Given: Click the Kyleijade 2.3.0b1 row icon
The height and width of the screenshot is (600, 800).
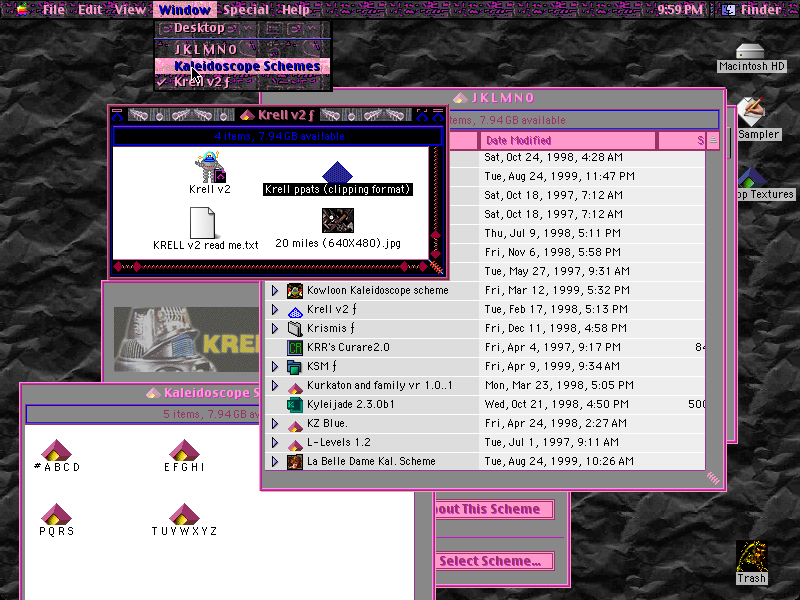Looking at the screenshot, I should pos(295,405).
